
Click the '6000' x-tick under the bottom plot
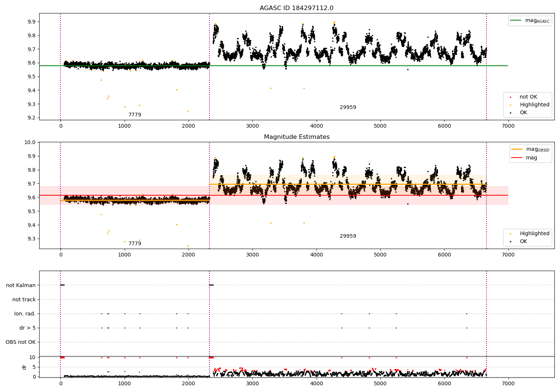click(444, 383)
